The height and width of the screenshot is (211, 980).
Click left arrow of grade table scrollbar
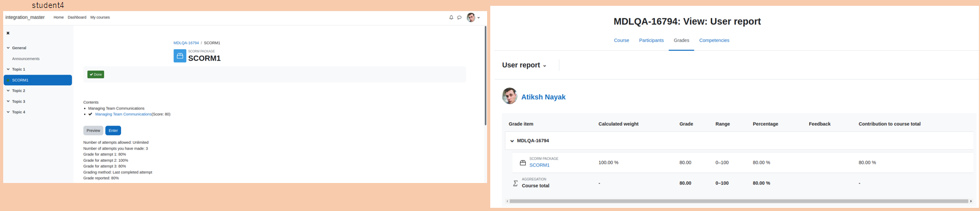pyautogui.click(x=507, y=201)
